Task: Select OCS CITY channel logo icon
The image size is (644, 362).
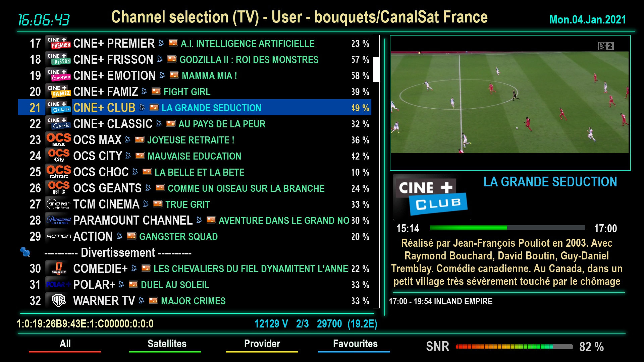Action: 58,156
